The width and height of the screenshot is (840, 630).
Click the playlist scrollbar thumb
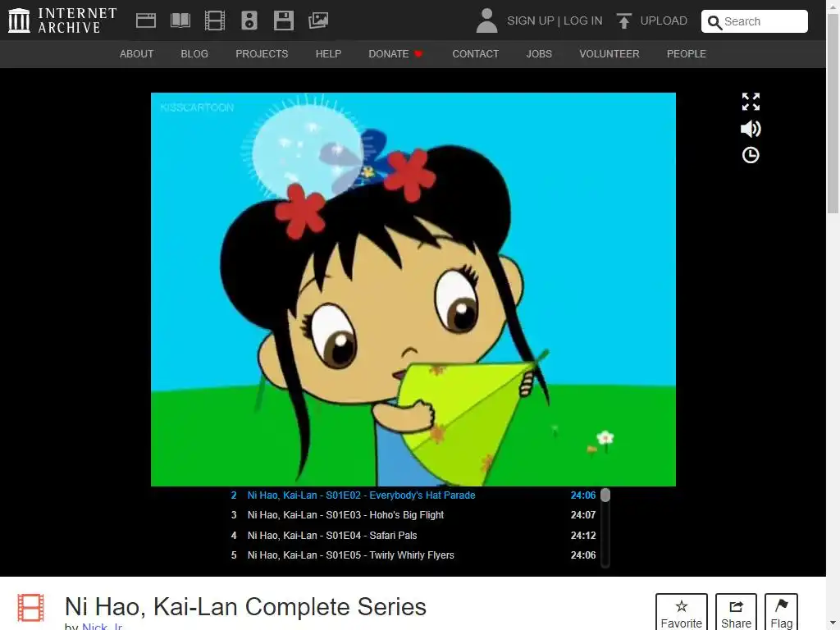pos(605,495)
